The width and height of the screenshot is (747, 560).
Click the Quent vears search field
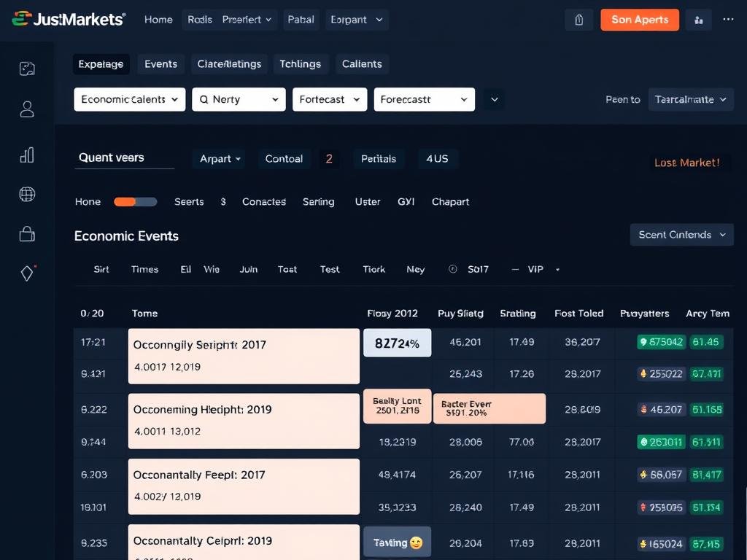pyautogui.click(x=124, y=157)
